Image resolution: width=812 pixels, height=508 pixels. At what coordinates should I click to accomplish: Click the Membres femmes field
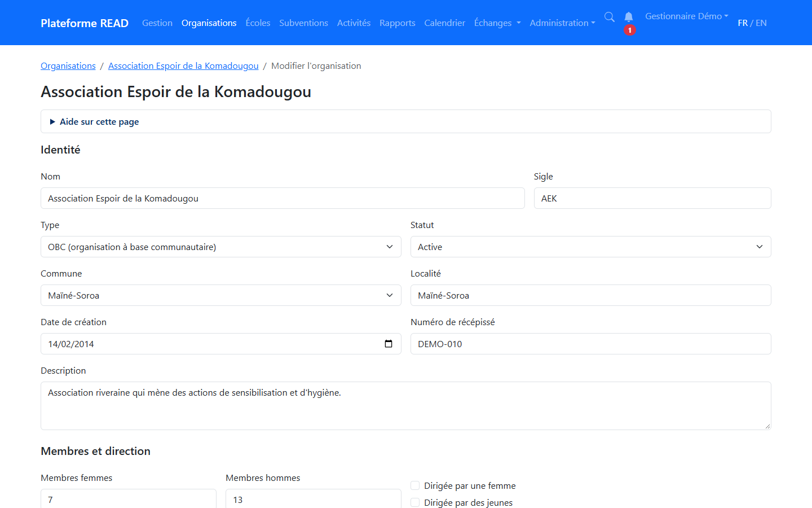[x=129, y=498]
